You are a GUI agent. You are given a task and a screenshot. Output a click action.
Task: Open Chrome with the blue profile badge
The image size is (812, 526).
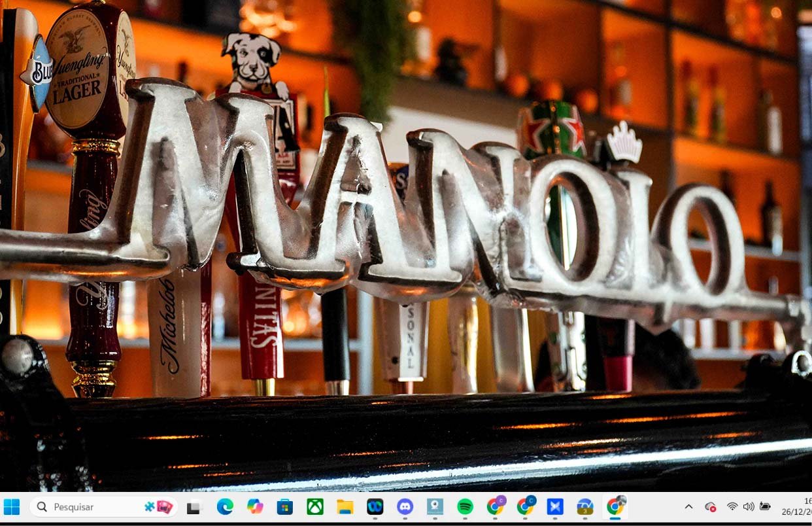click(x=525, y=507)
